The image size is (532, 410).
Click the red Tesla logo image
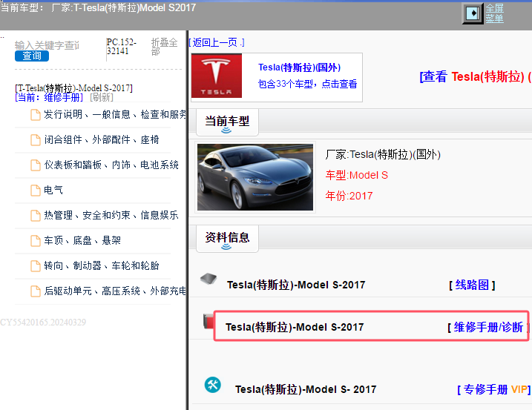(217, 76)
